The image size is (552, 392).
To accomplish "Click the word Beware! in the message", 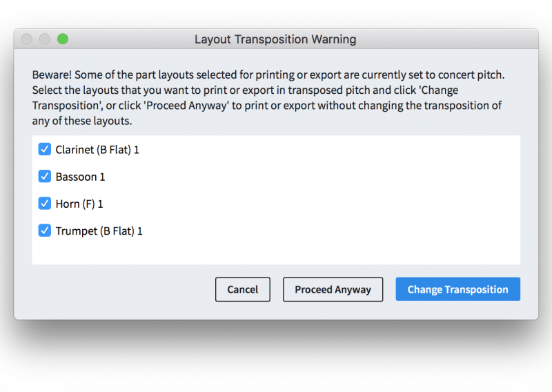I will [52, 75].
